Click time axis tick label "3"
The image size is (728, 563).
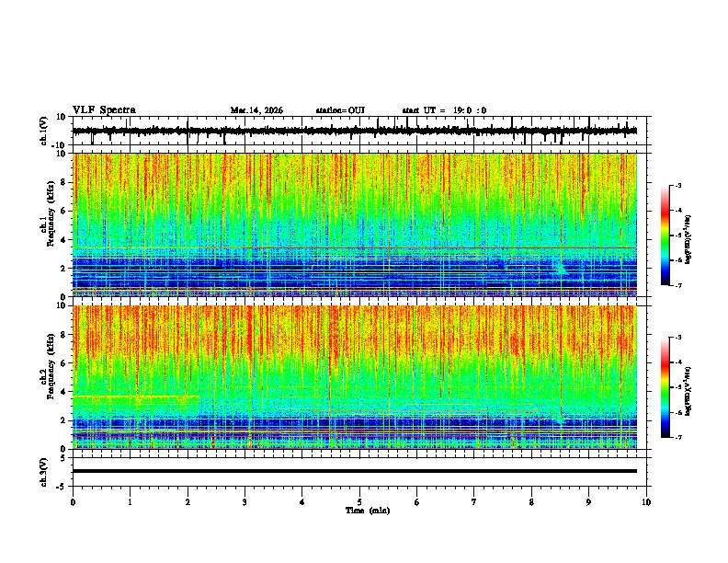click(245, 502)
